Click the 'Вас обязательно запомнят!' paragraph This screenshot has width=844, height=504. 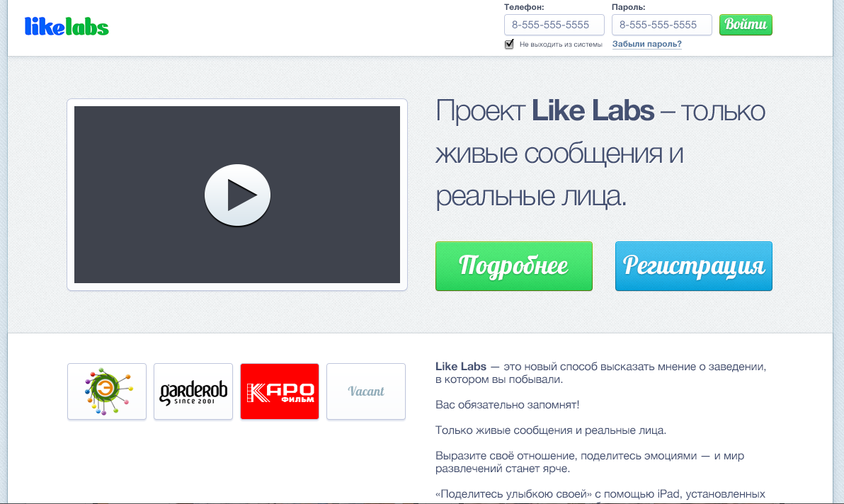pos(508,404)
